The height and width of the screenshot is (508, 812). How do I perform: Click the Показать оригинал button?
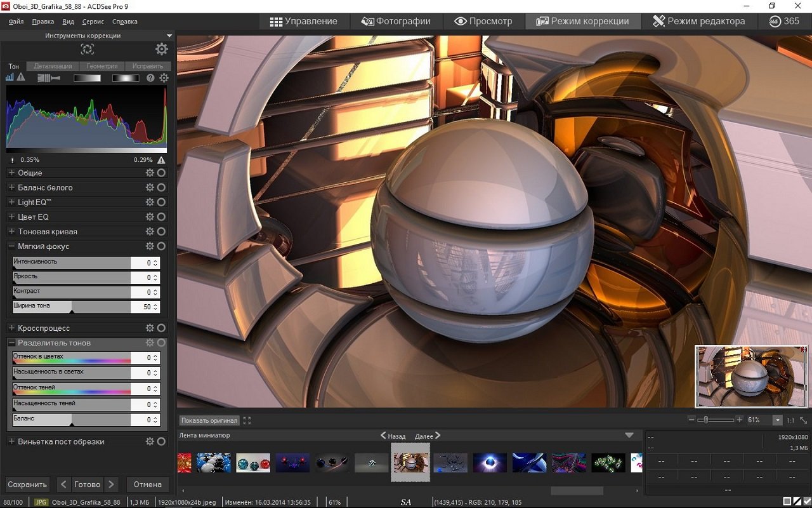209,420
